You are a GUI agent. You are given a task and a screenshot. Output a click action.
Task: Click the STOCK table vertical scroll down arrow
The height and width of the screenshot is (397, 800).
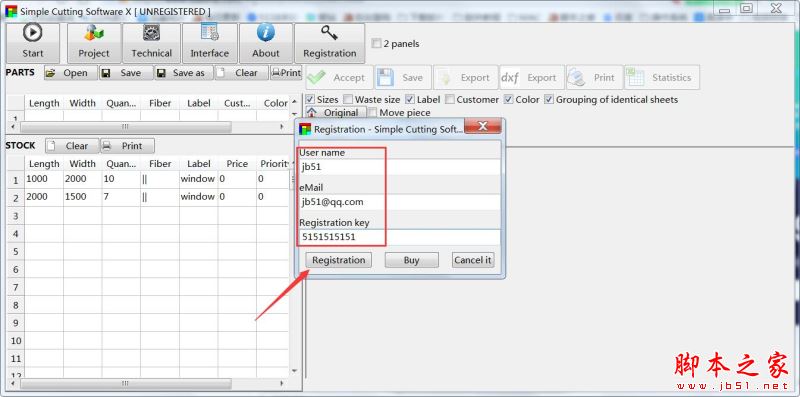[x=294, y=371]
